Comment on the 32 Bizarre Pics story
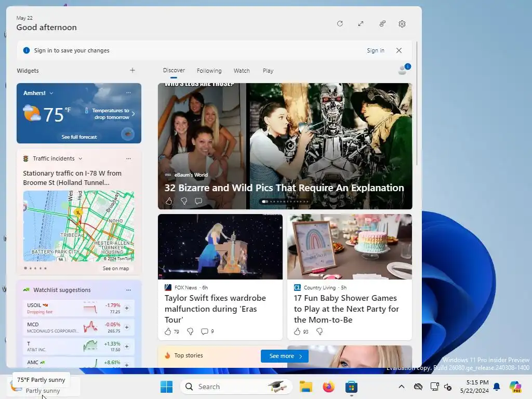This screenshot has height=399, width=532. (x=198, y=201)
